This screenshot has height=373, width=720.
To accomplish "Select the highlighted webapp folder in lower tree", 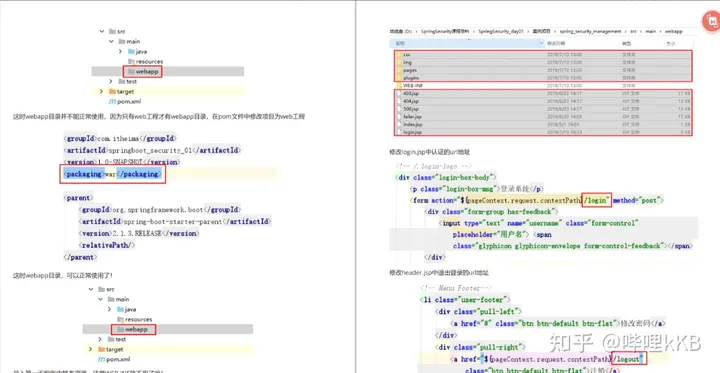I will [x=133, y=329].
